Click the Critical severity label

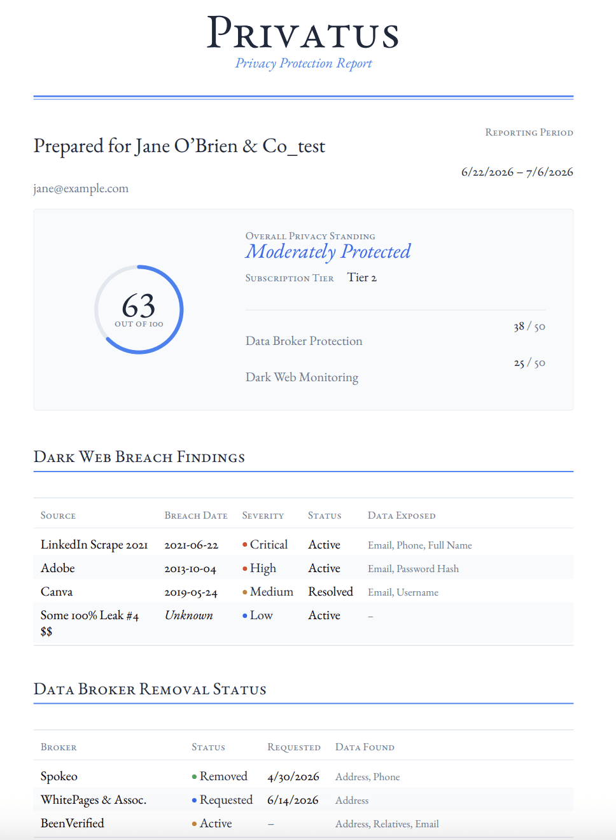coord(269,545)
